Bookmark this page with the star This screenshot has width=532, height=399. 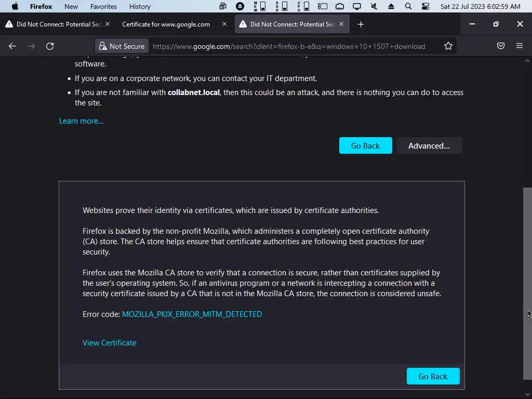click(x=448, y=46)
